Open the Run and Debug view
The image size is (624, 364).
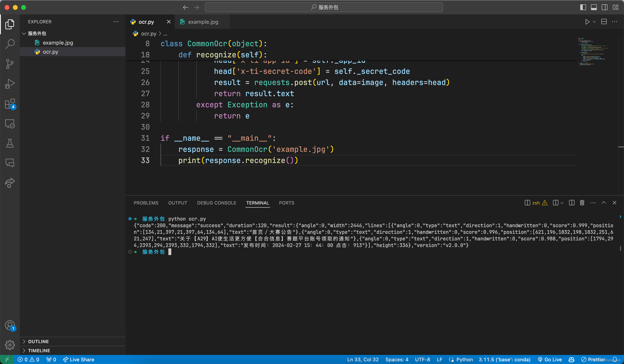click(x=10, y=84)
